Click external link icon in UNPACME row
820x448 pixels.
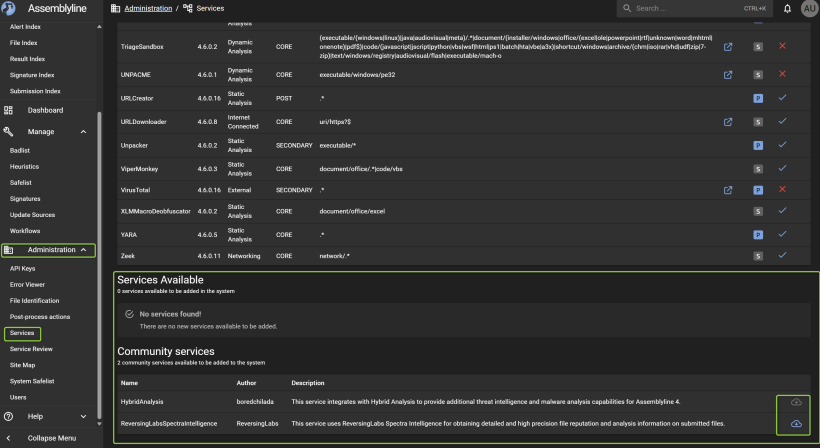(x=728, y=75)
